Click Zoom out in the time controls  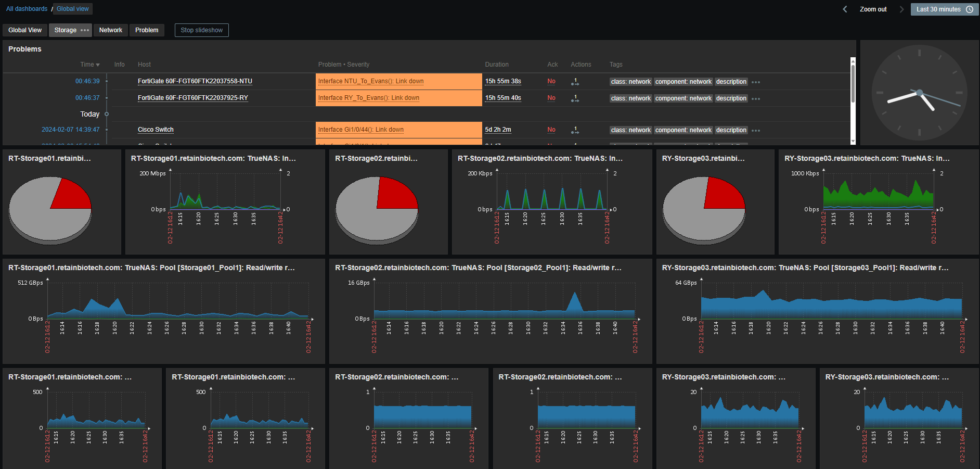[x=873, y=9]
